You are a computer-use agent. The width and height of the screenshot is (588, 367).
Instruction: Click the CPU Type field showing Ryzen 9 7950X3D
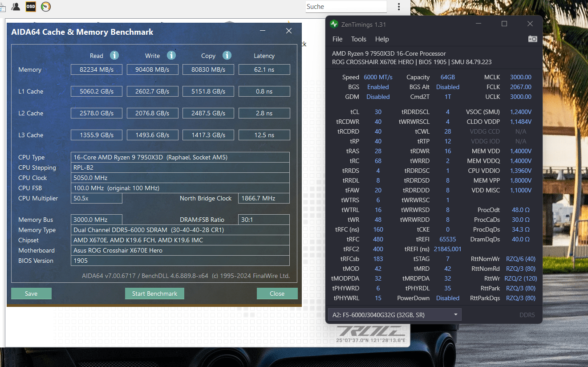pyautogui.click(x=180, y=157)
